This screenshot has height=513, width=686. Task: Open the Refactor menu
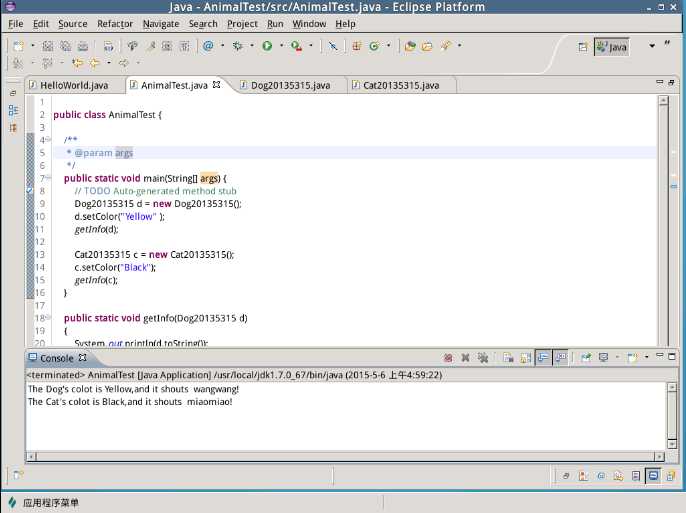tap(115, 24)
